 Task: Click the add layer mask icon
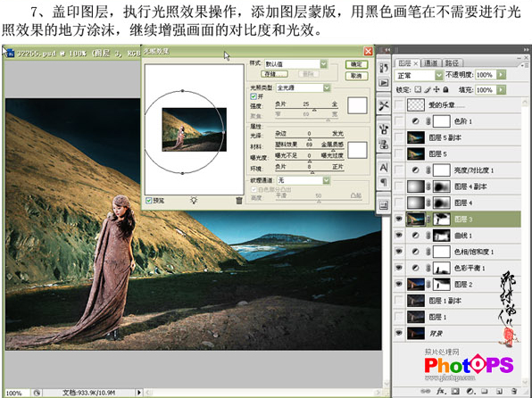coord(455,391)
